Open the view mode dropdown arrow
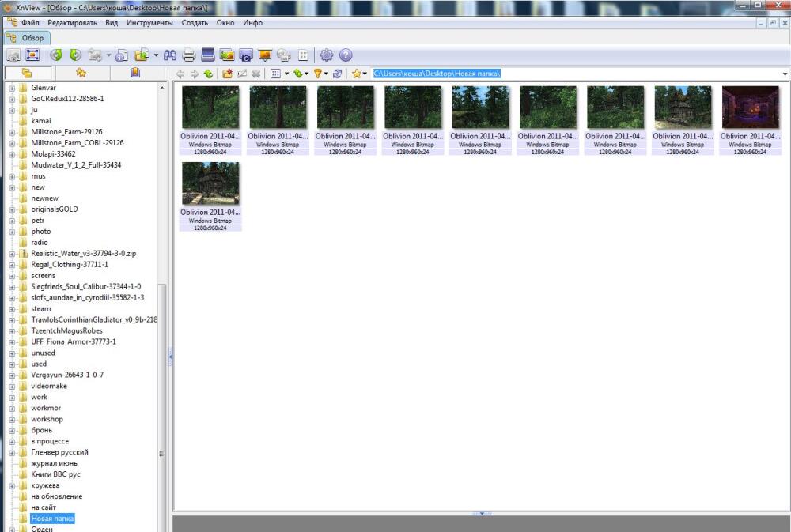Screen dimensions: 791x532 pyautogui.click(x=286, y=74)
